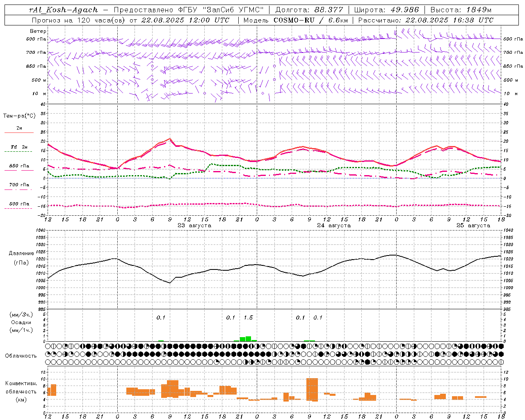The height and width of the screenshot is (420, 525).
Task: Click the model label 'COSMO-RU / 6.6км'
Action: [311, 20]
